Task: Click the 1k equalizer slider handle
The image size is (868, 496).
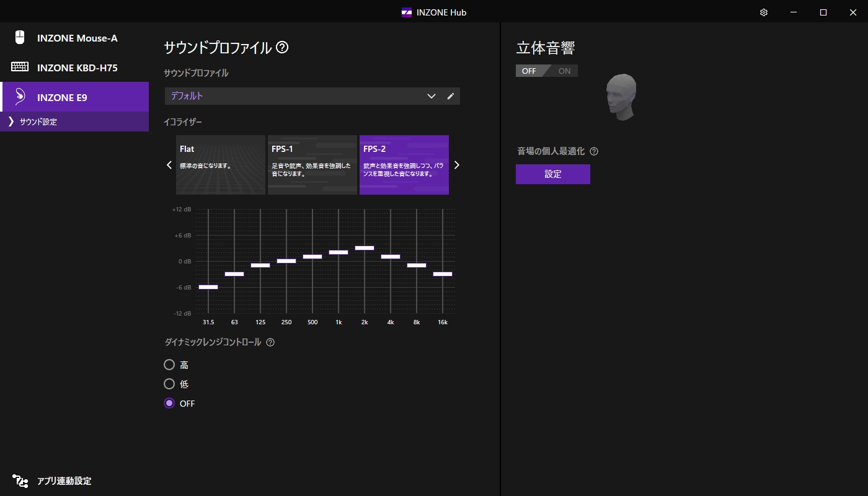Action: [x=339, y=252]
